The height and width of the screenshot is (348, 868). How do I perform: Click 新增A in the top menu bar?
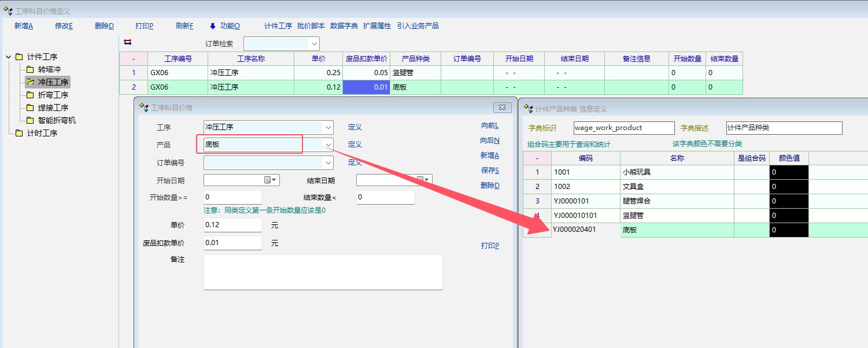coord(24,26)
